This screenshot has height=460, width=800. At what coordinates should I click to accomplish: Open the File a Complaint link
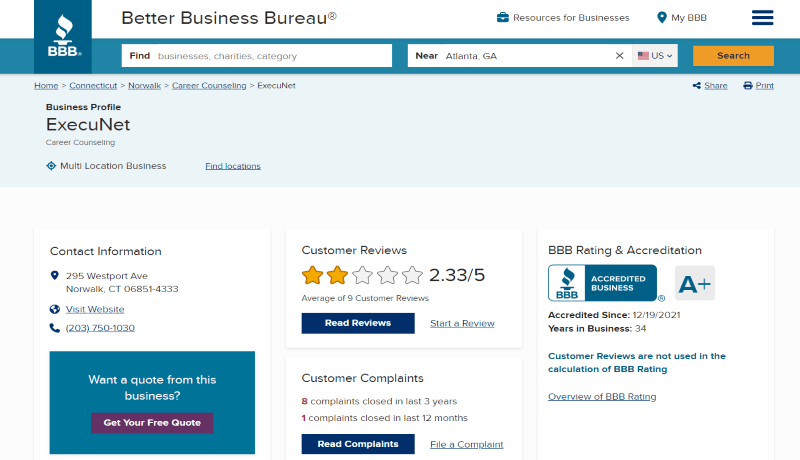click(466, 444)
